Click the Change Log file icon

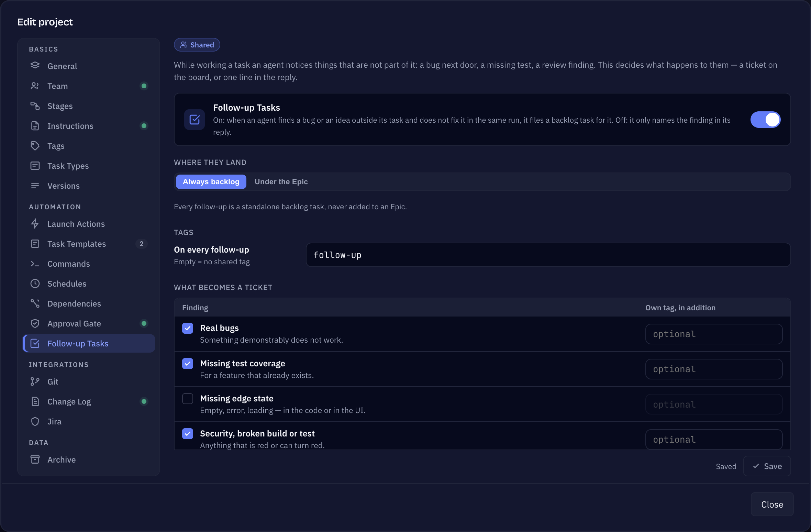coord(35,401)
